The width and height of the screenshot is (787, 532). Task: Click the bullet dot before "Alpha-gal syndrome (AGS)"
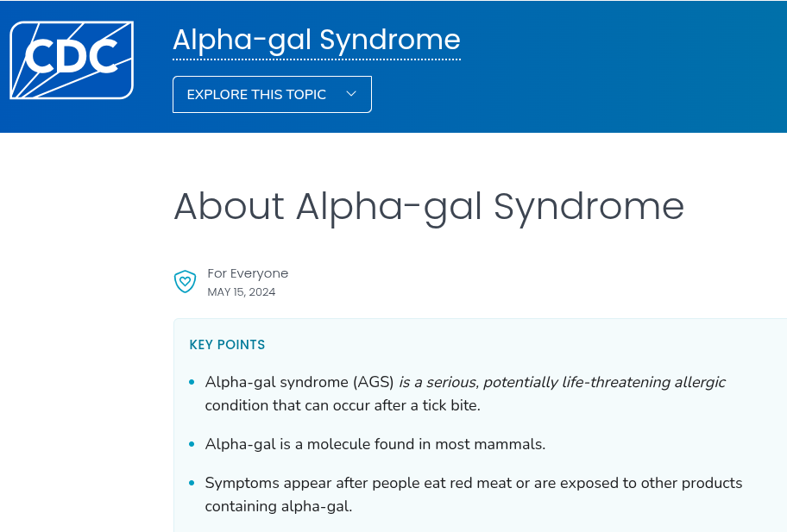point(192,382)
